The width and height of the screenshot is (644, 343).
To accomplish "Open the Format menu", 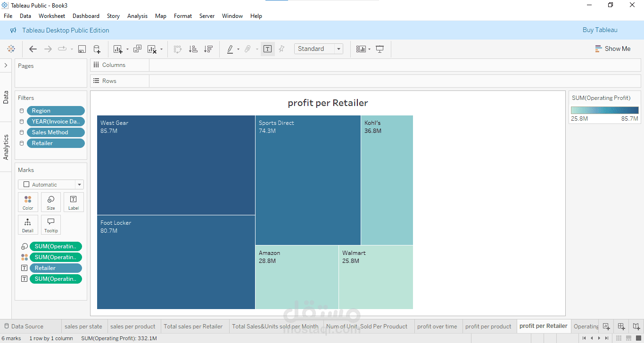I will point(183,16).
